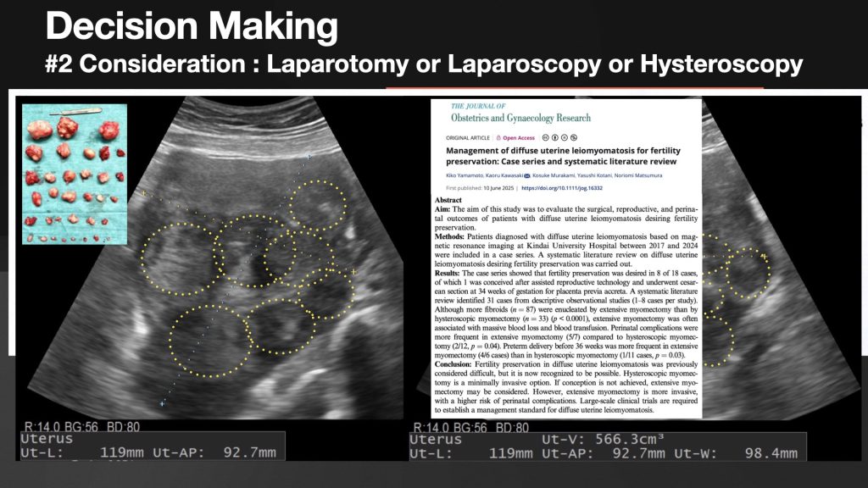Click the envelope icon beside Kaoru Kawasaki
This screenshot has height=488, width=868.
(x=527, y=176)
